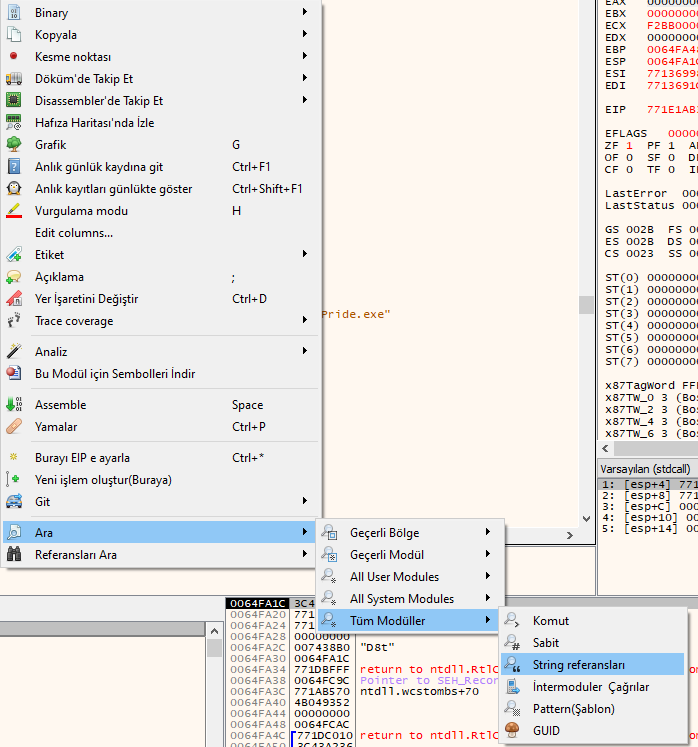Click the Bu Modül için Sembolleri İndir icon
698x747 pixels.
(x=14, y=373)
